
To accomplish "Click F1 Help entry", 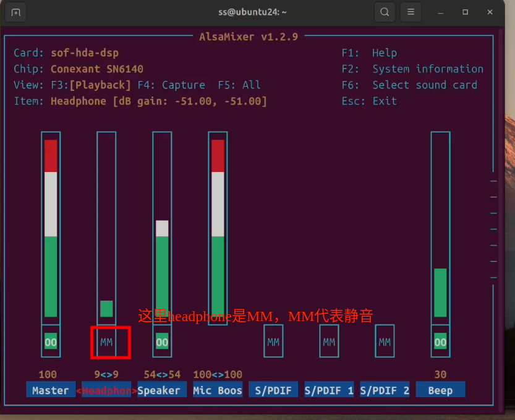I will [369, 53].
